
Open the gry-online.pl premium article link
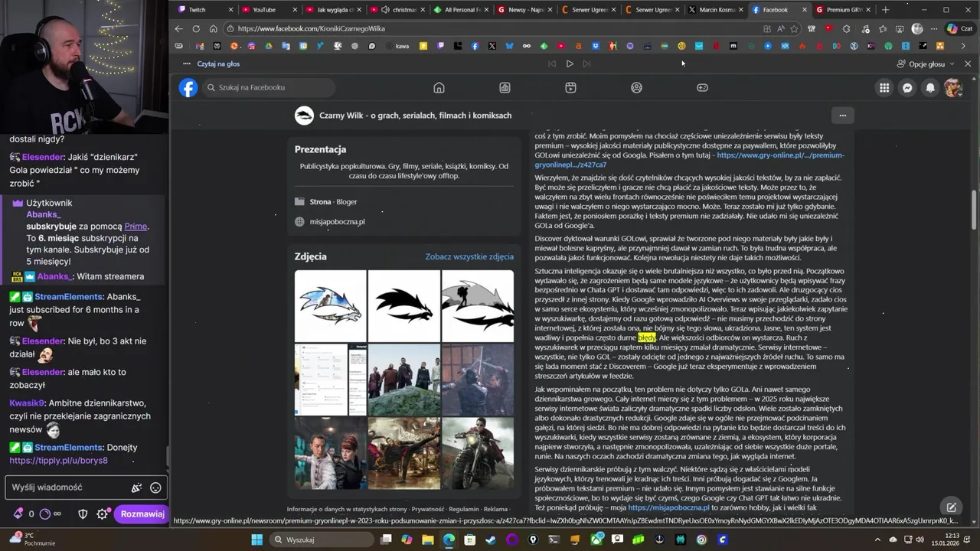[689, 160]
